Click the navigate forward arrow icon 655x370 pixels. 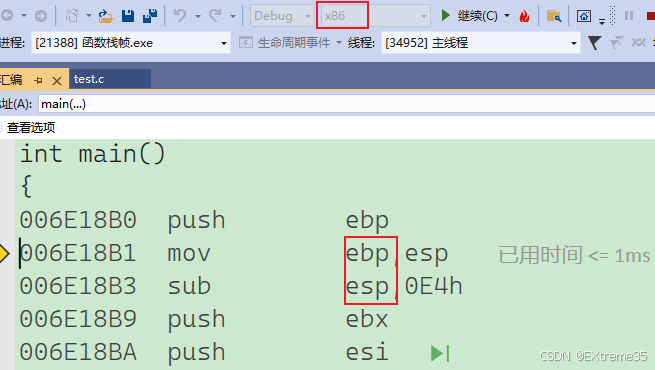tap(41, 16)
